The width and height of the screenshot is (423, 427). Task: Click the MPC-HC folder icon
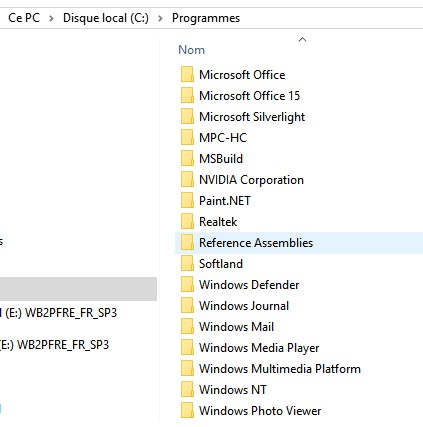tap(187, 137)
